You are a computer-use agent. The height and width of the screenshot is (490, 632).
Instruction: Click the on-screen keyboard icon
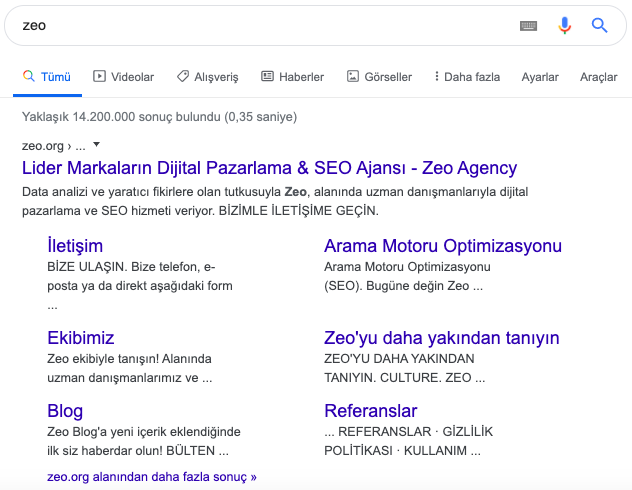[528, 26]
